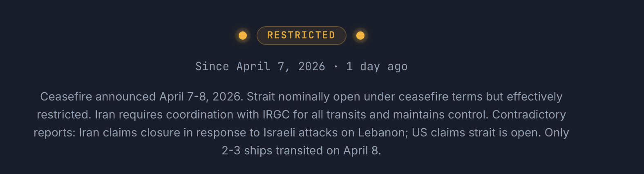Click the dot separator between date and "1 day ago"
Image resolution: width=644 pixels, height=174 pixels.
(x=335, y=67)
